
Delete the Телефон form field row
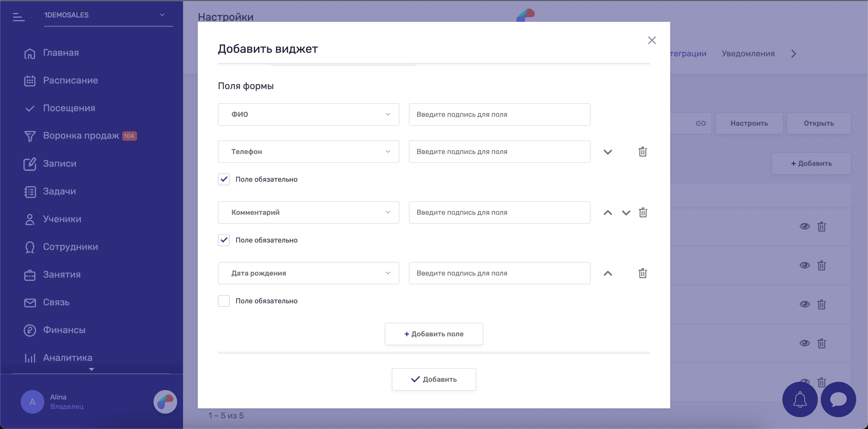pos(642,152)
